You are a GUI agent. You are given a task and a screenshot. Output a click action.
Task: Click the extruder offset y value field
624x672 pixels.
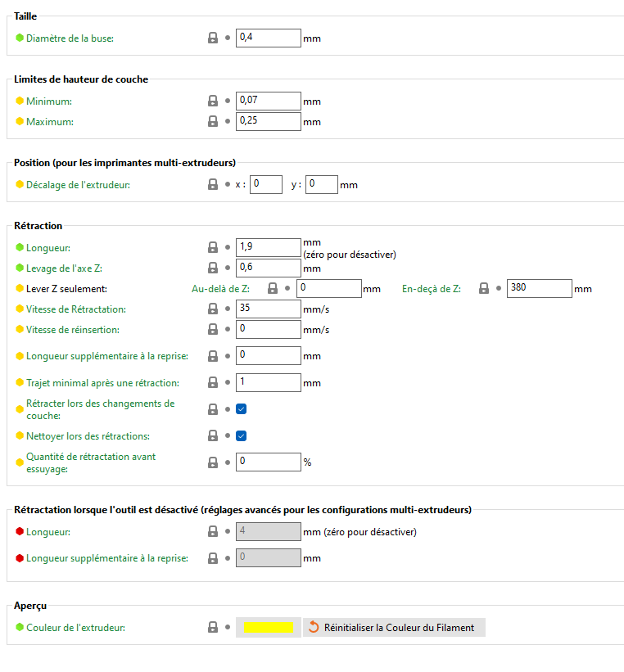(x=322, y=185)
